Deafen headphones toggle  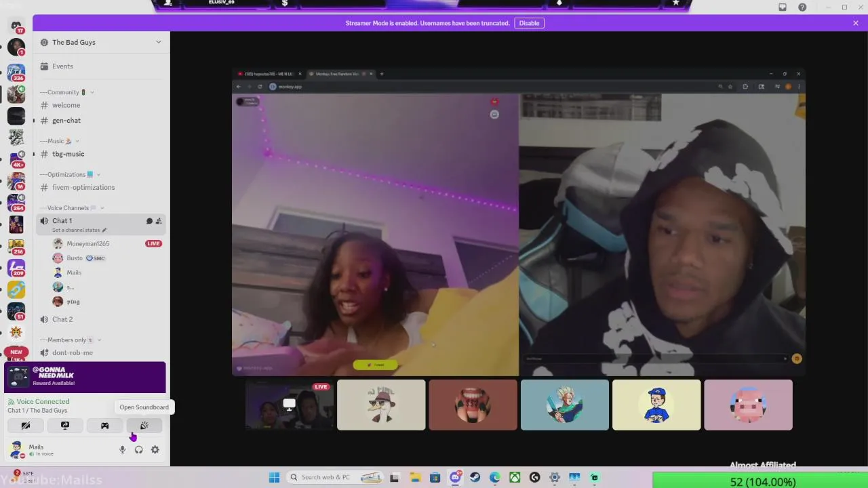[139, 449]
